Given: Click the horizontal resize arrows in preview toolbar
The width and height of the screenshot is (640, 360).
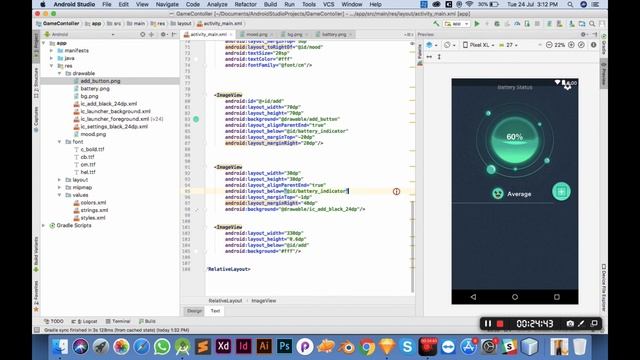Looking at the screenshot, I should [429, 57].
